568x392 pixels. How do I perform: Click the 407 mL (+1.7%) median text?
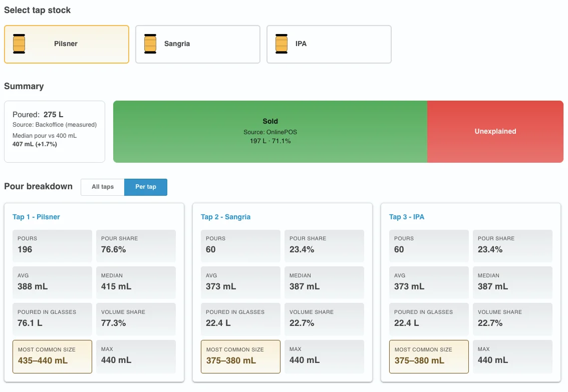pyautogui.click(x=35, y=144)
